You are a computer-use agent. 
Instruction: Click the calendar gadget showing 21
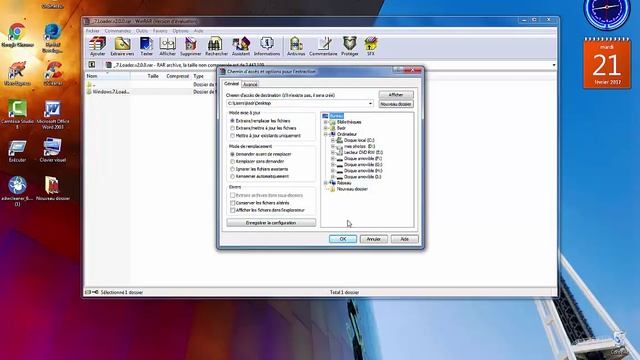(x=607, y=63)
